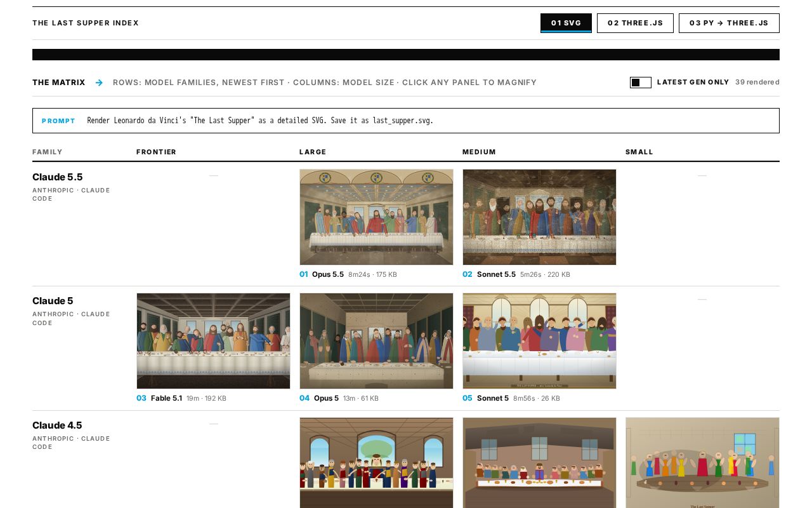Open the Claude 4.5 Large column panel

point(376,462)
